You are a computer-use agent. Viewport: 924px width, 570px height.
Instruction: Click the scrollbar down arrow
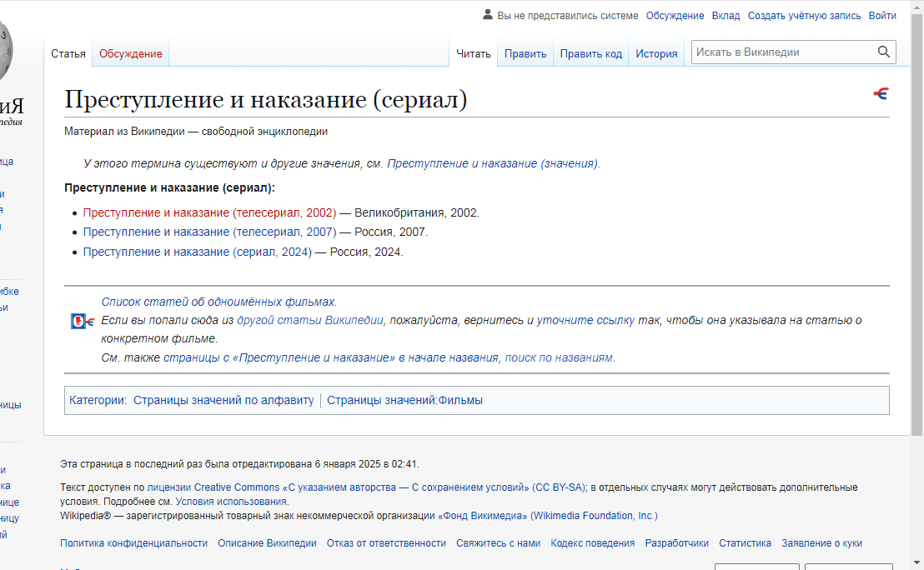click(x=917, y=563)
